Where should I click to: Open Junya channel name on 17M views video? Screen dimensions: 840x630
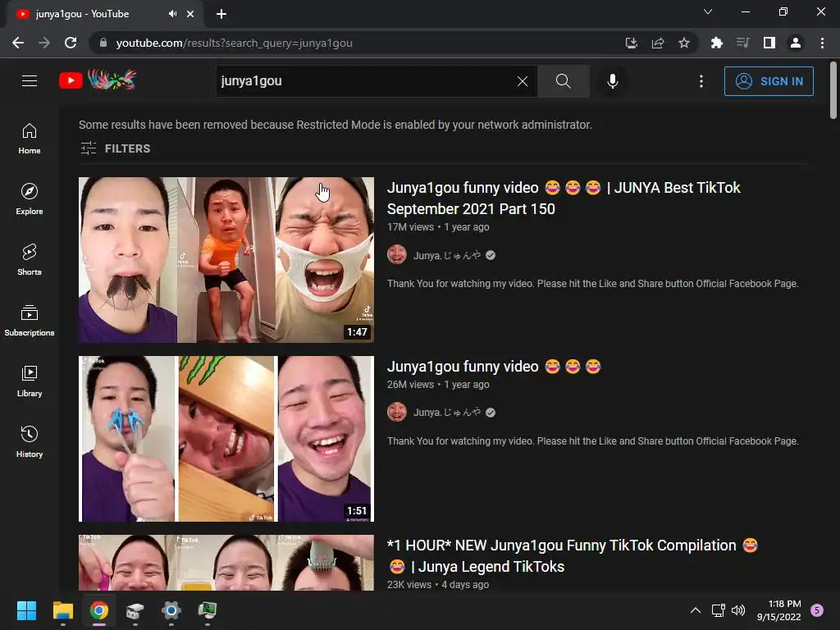[447, 256]
